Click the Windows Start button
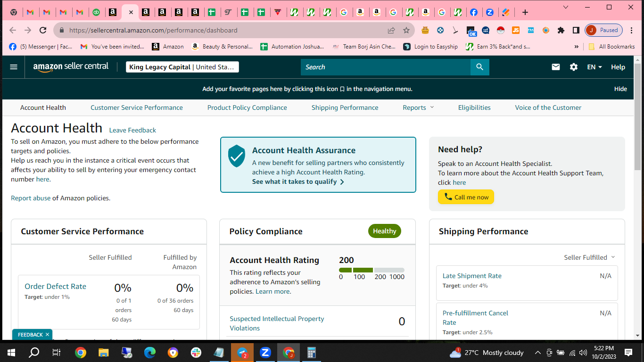This screenshot has width=644, height=362. coord(11,353)
